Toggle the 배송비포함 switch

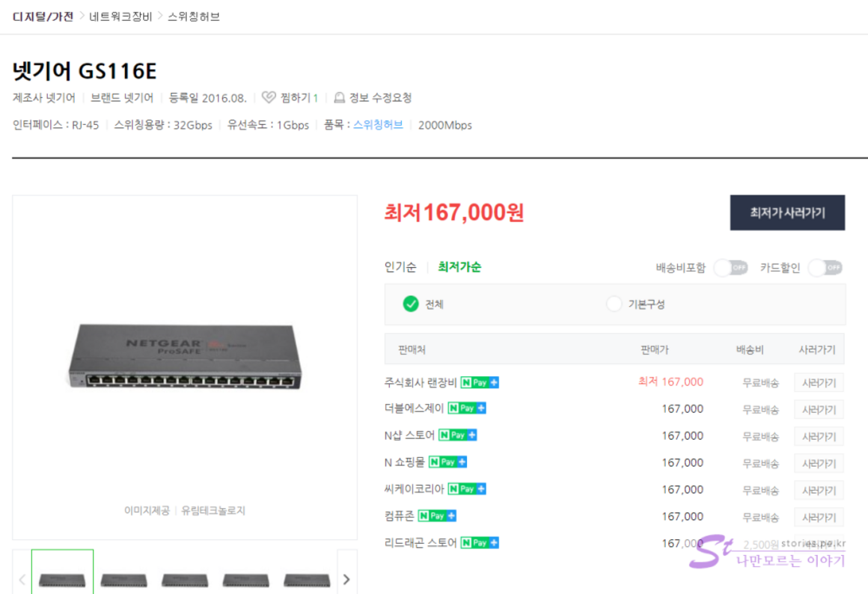[730, 268]
